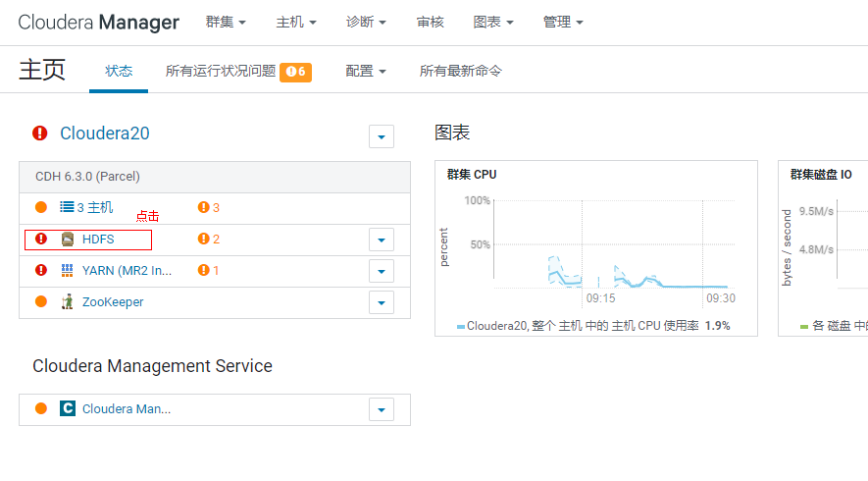Click the HDFS warning count badge 2
The image size is (868, 481).
(209, 239)
